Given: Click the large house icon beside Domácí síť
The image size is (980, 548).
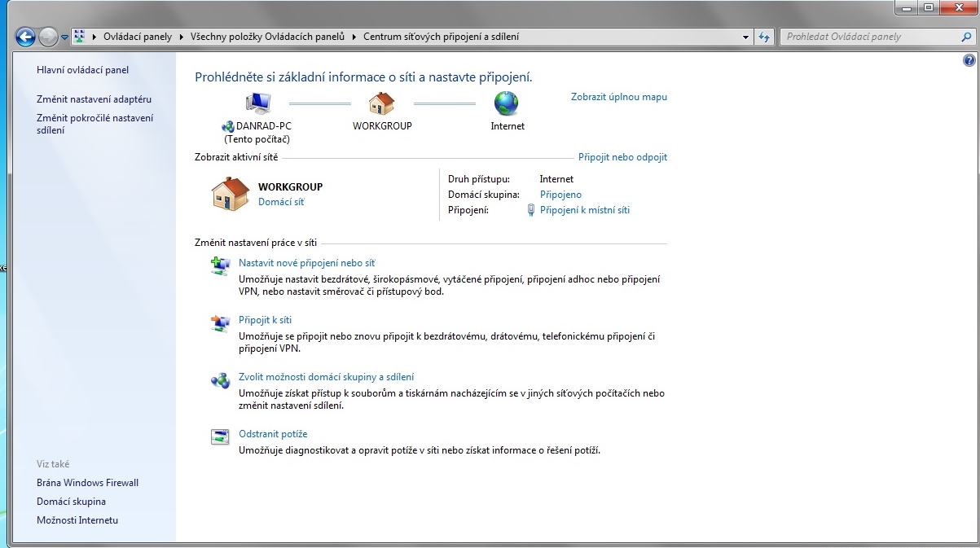Looking at the screenshot, I should pos(231,195).
